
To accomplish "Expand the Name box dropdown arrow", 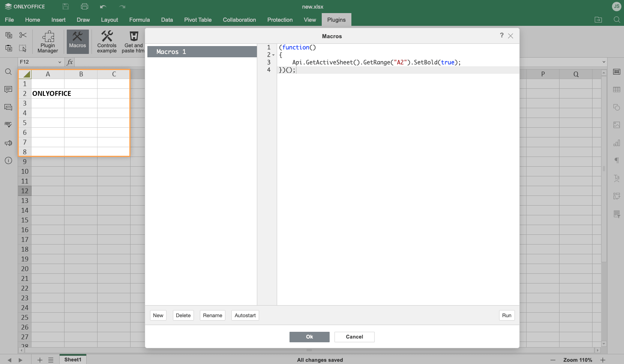I will tap(60, 62).
